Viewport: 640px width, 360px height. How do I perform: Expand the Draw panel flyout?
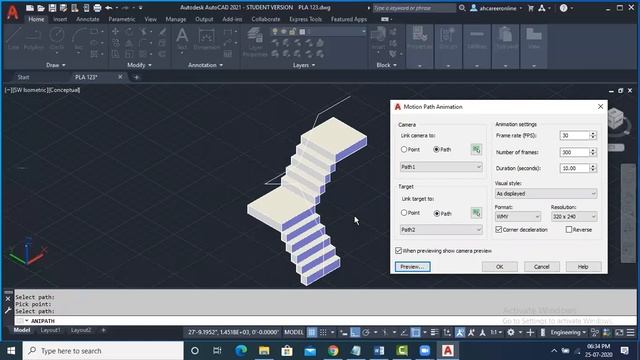pos(56,65)
